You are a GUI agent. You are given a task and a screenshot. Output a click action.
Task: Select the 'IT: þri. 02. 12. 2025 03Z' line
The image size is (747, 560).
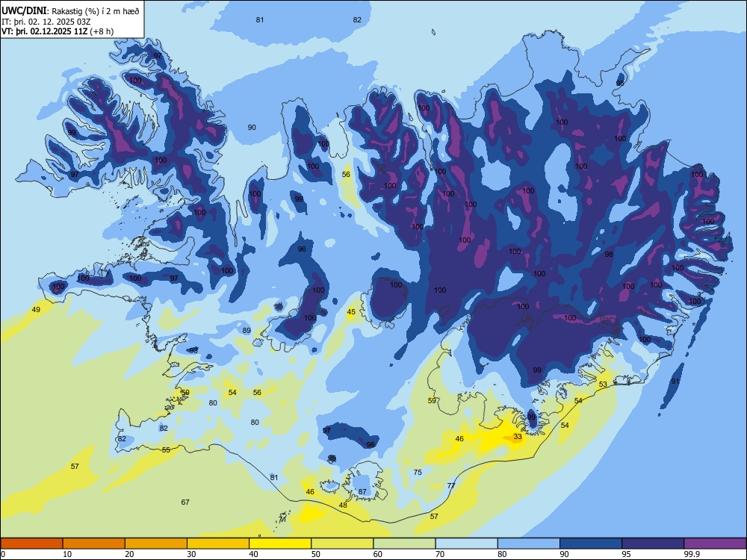click(46, 22)
